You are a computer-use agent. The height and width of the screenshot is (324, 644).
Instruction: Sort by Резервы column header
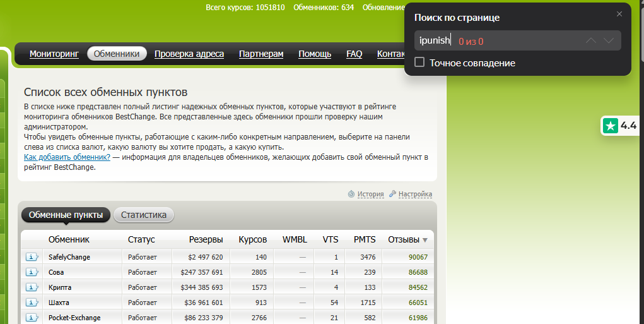pos(206,239)
